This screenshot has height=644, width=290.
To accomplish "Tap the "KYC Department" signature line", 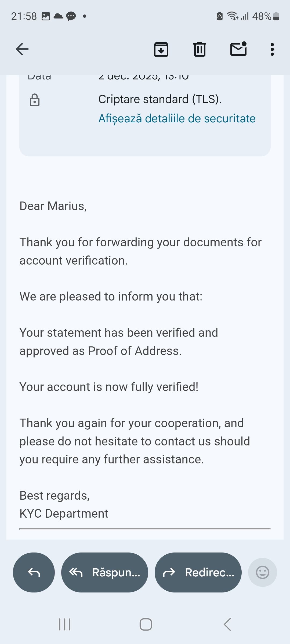I will point(64,514).
